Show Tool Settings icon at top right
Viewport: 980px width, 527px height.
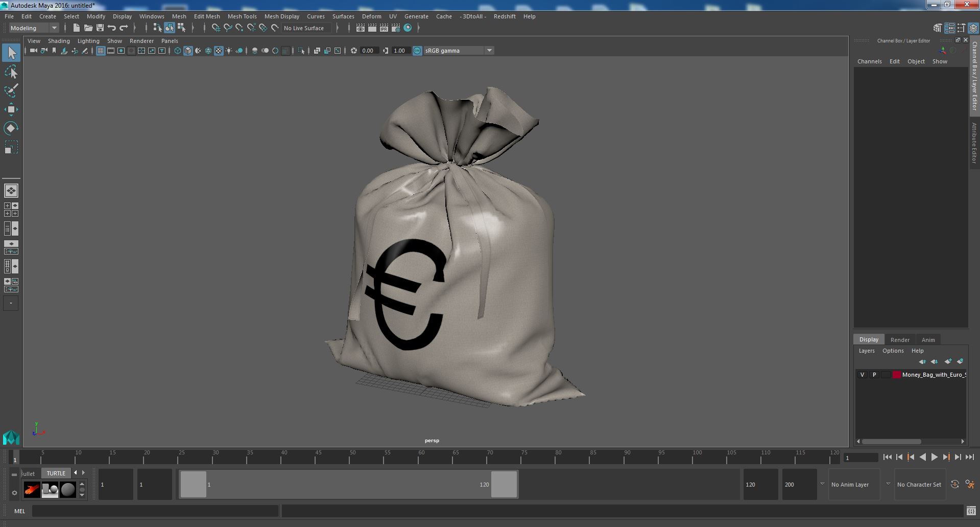point(961,28)
